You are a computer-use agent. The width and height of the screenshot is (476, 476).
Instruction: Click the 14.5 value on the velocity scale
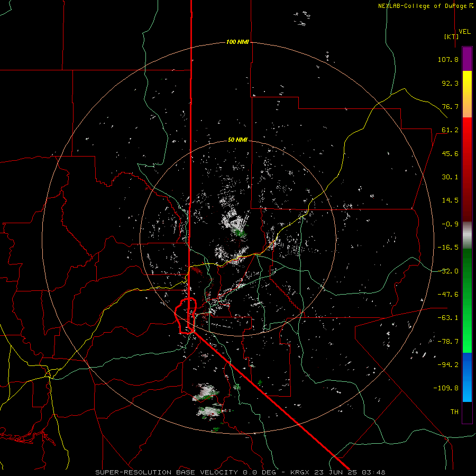pyautogui.click(x=450, y=200)
